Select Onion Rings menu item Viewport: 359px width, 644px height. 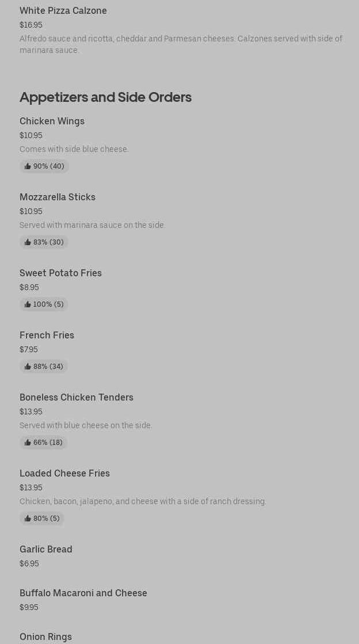45,637
